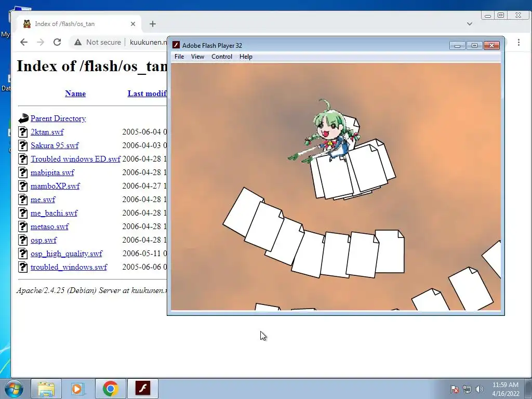Minimize the Adobe Flash Player window
Screen dimensions: 532x399
point(457,46)
